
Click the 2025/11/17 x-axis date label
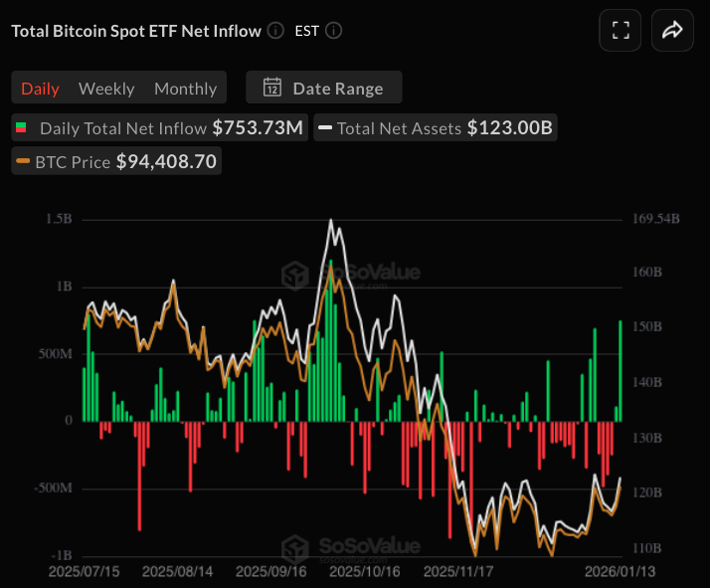coord(458,572)
